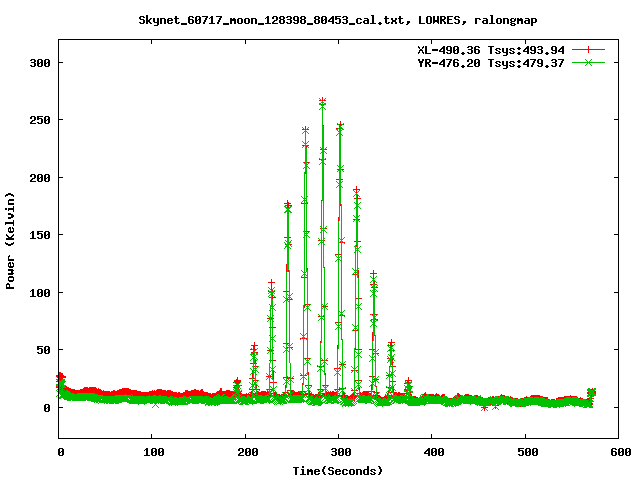Click the Time(Seconds) x-axis label
This screenshot has height=480, width=640.
click(338, 471)
